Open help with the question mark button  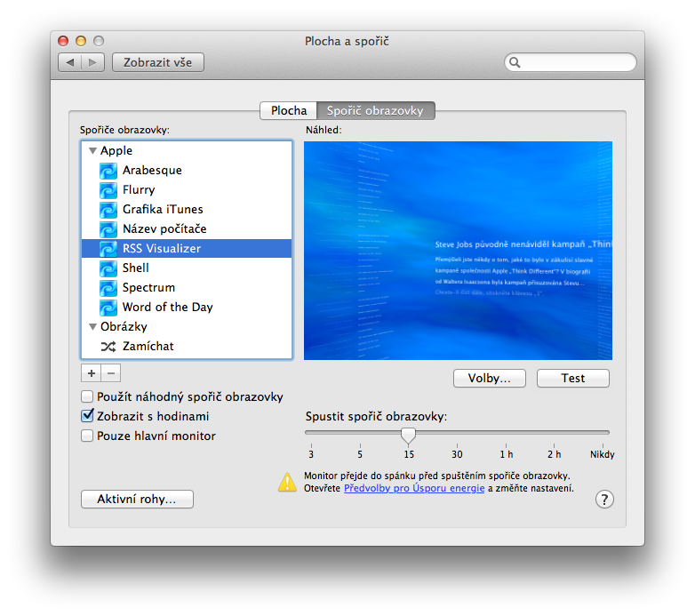tap(604, 499)
